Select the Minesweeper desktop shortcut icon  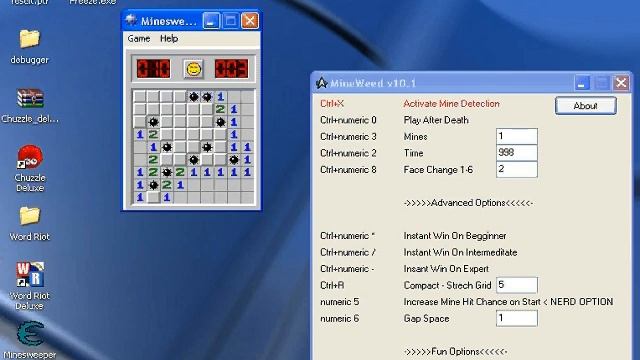coord(29,334)
